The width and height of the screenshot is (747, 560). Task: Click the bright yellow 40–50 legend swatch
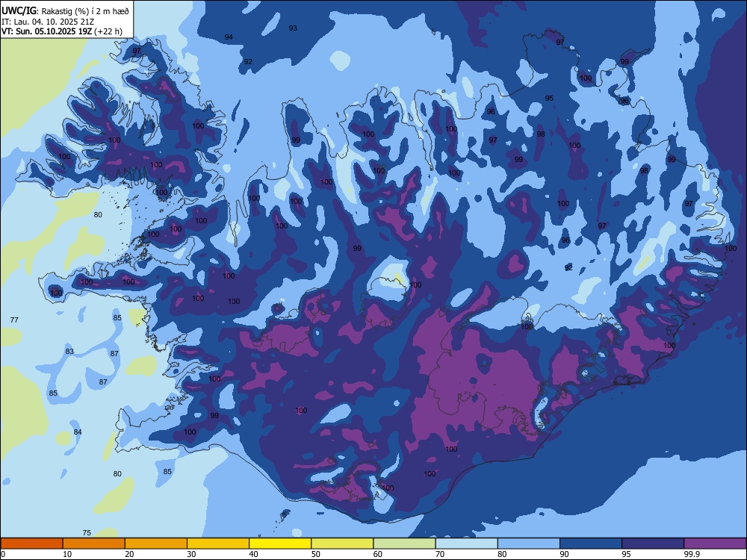click(280, 544)
